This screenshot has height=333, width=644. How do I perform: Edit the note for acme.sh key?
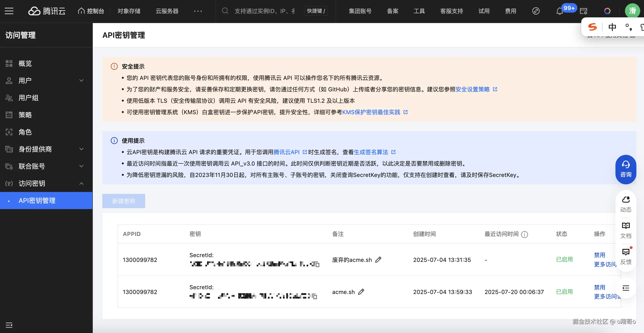pos(361,292)
